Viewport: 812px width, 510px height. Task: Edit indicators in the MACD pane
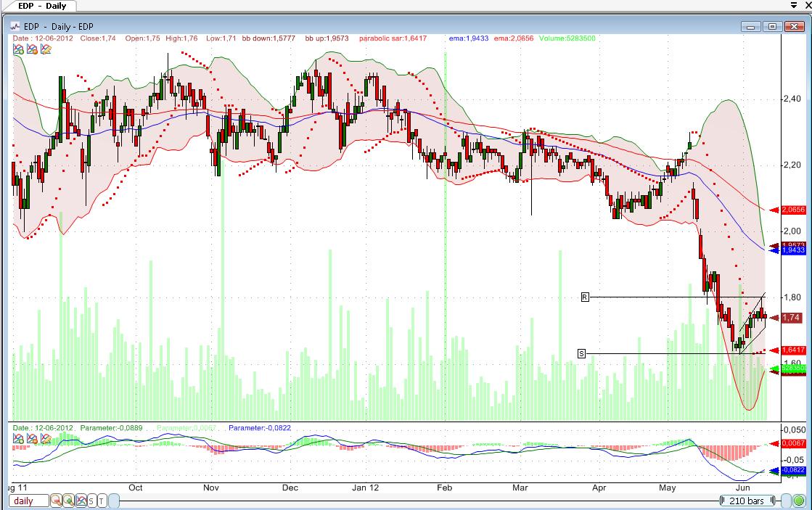[x=46, y=439]
